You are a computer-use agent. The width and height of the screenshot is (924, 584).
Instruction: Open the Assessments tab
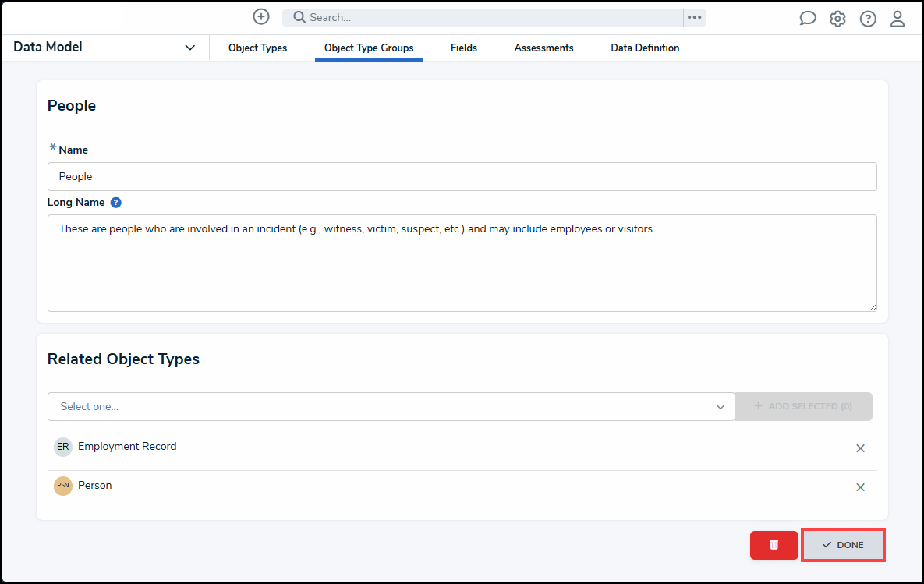[543, 48]
